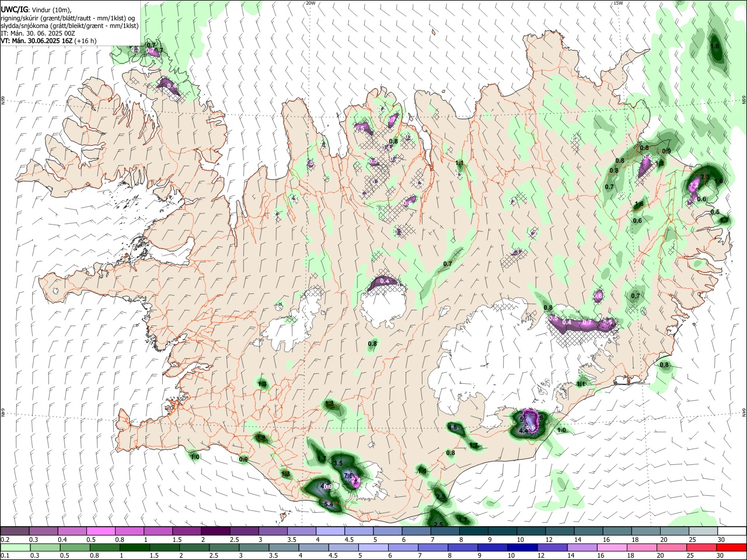Click the 'rigning/skúrir' legend description line
The image size is (747, 560).
coord(68,19)
